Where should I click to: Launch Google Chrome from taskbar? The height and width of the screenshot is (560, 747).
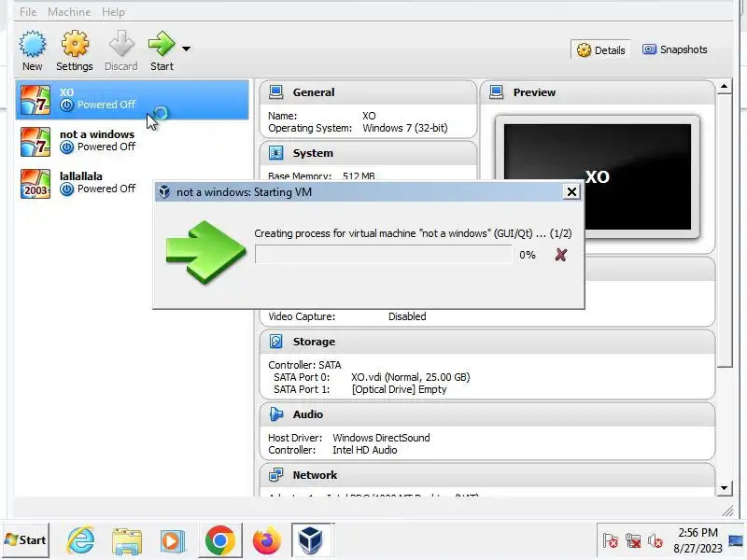pos(220,541)
